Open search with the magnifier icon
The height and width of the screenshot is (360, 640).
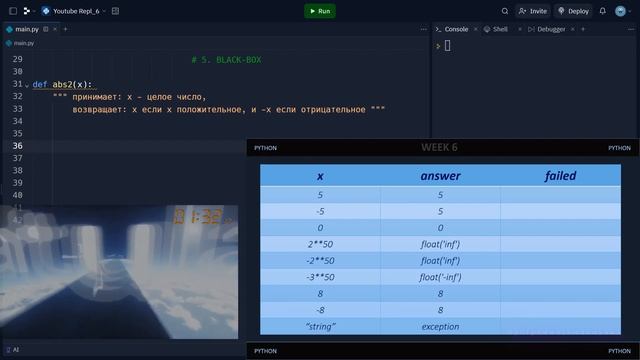click(x=505, y=11)
